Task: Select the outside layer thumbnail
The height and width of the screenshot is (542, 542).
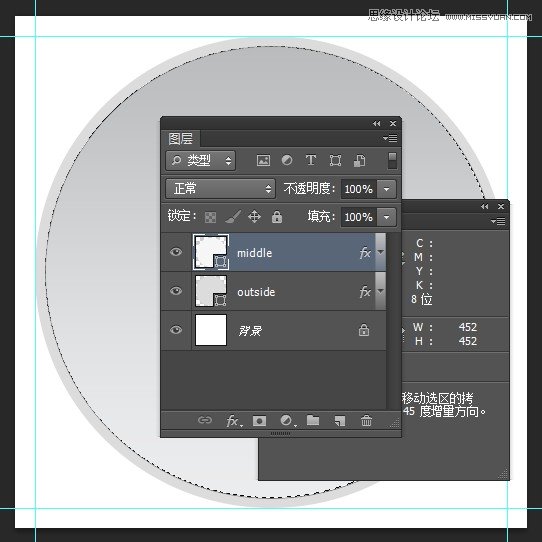Action: (x=211, y=291)
